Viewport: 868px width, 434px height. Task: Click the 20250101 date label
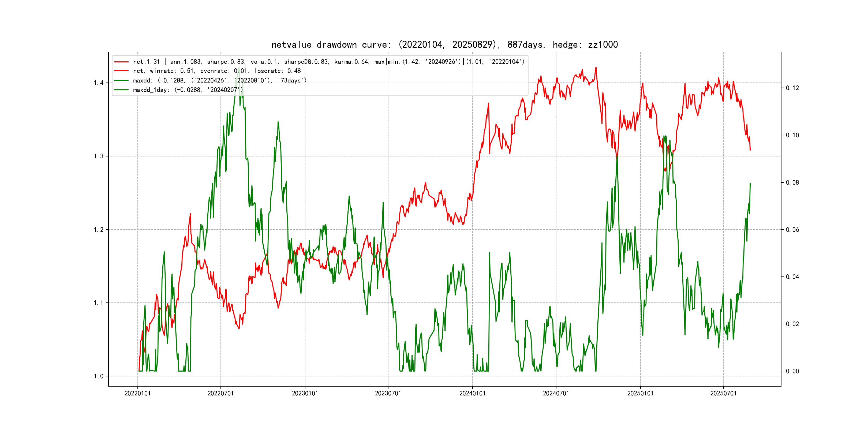(x=640, y=394)
